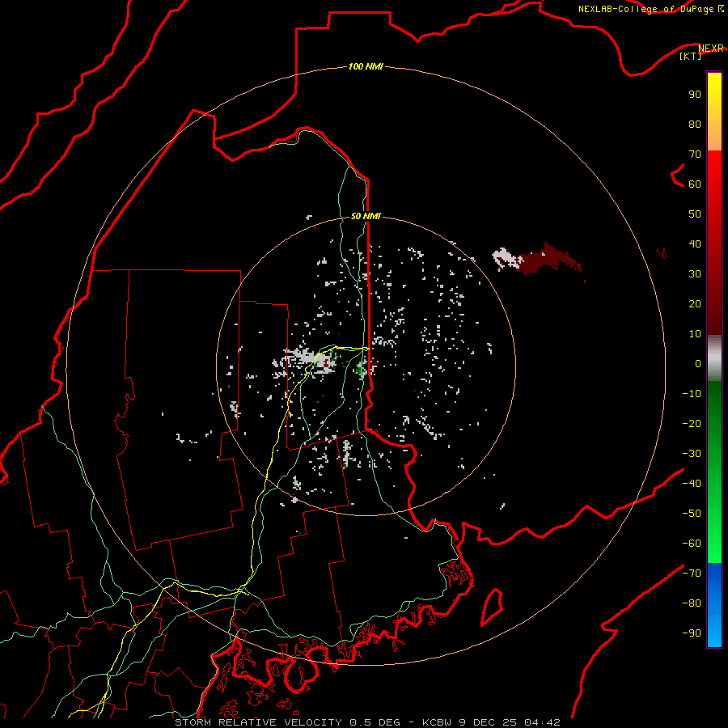Click the 50 value on the velocity scale
Screen dimensions: 728x728
(695, 214)
